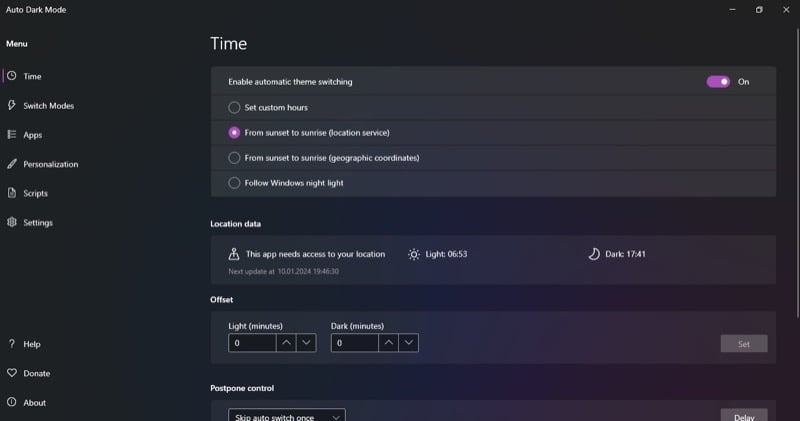Click the location pin person icon
The image size is (800, 421).
click(234, 254)
